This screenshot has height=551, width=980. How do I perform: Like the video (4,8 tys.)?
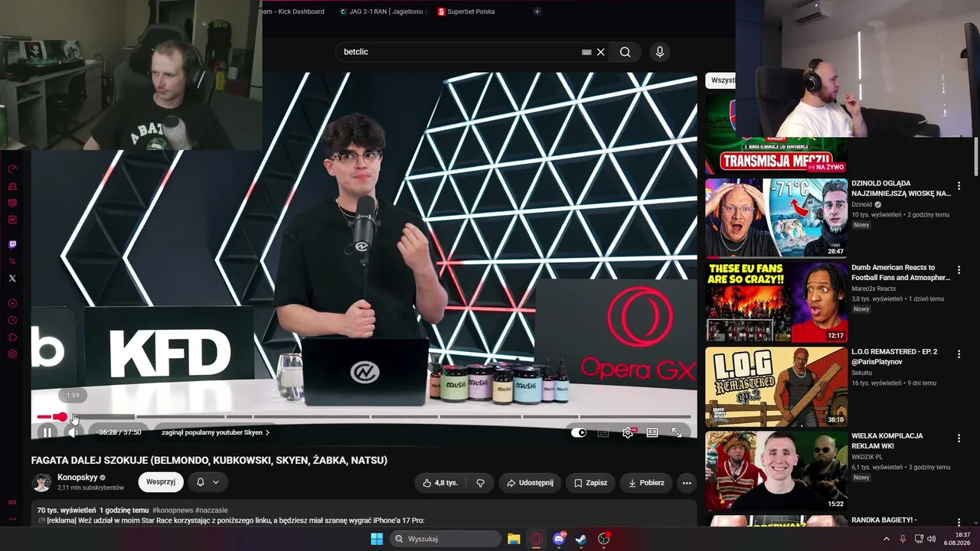point(440,483)
